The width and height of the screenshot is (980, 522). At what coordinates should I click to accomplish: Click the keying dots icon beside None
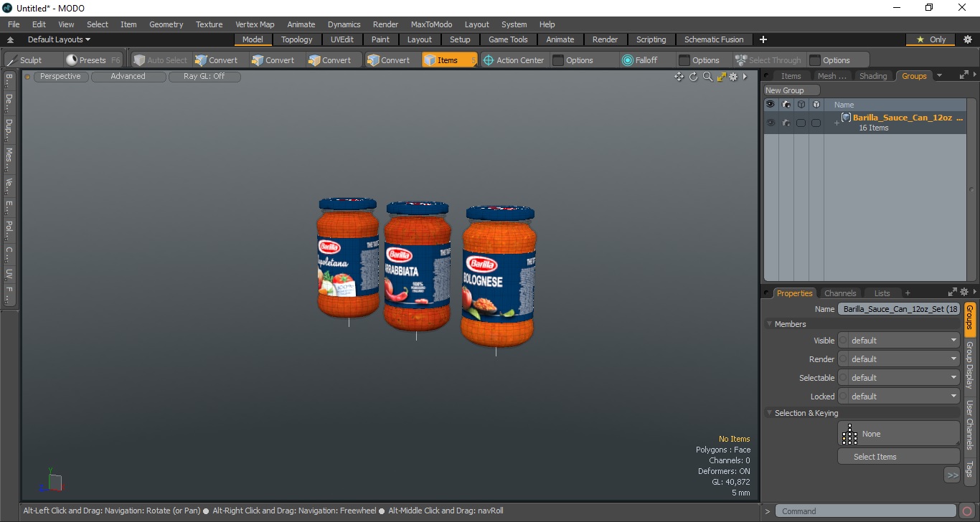pyautogui.click(x=850, y=434)
